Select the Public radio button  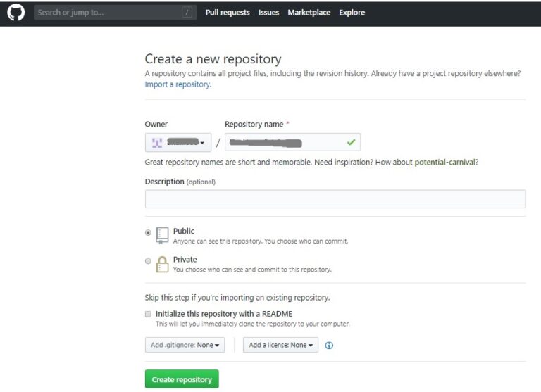pos(148,232)
